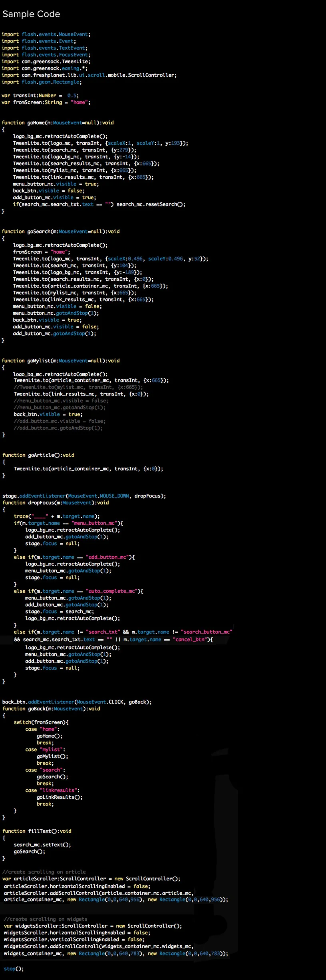Click commented "//add_button_mc.gotoAndStop(1);" line
Image resolution: width=326 pixels, height=980 pixels.
click(x=58, y=428)
